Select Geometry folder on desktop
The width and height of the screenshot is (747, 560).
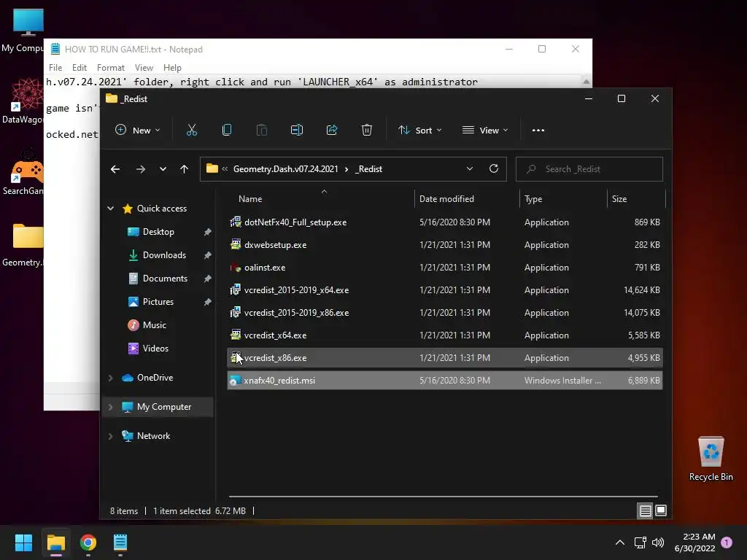tap(24, 244)
